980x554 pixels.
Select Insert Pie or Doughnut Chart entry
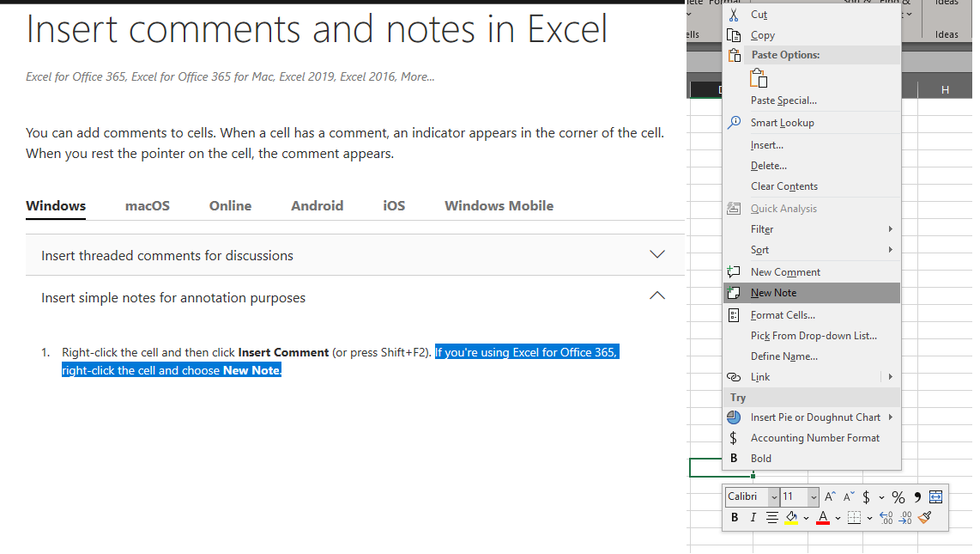(x=811, y=417)
